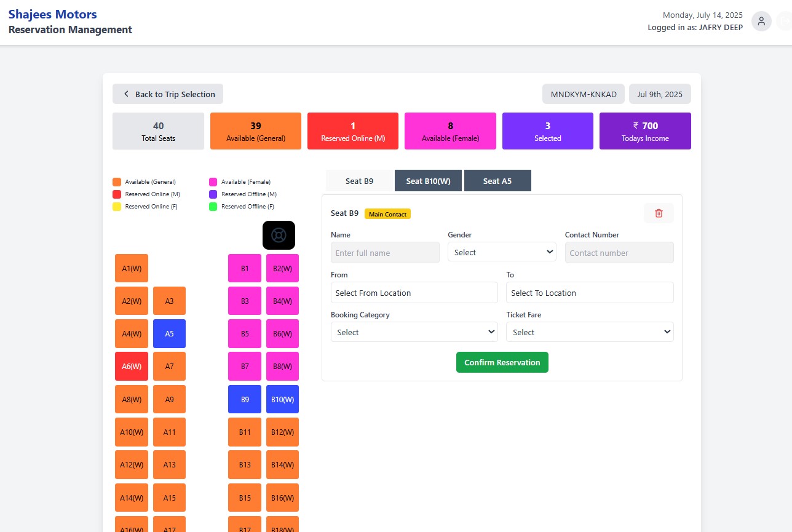Toggle selected seat A5

[169, 333]
